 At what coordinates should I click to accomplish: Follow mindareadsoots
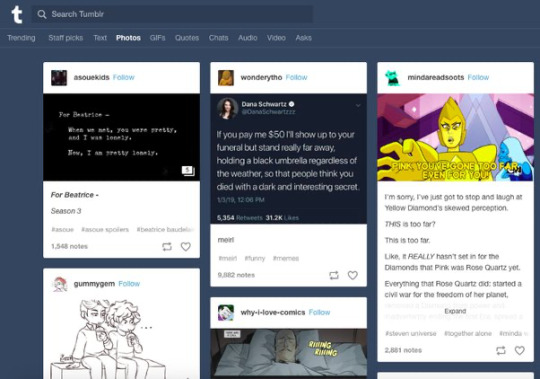[478, 77]
